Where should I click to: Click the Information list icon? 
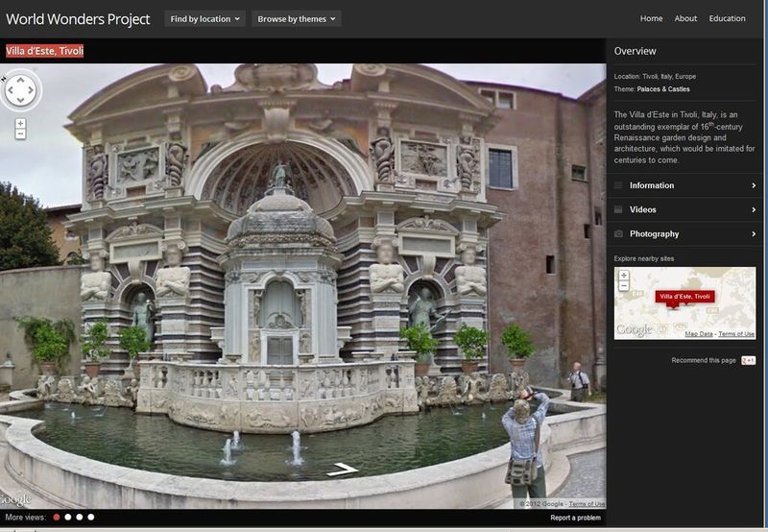[x=618, y=185]
